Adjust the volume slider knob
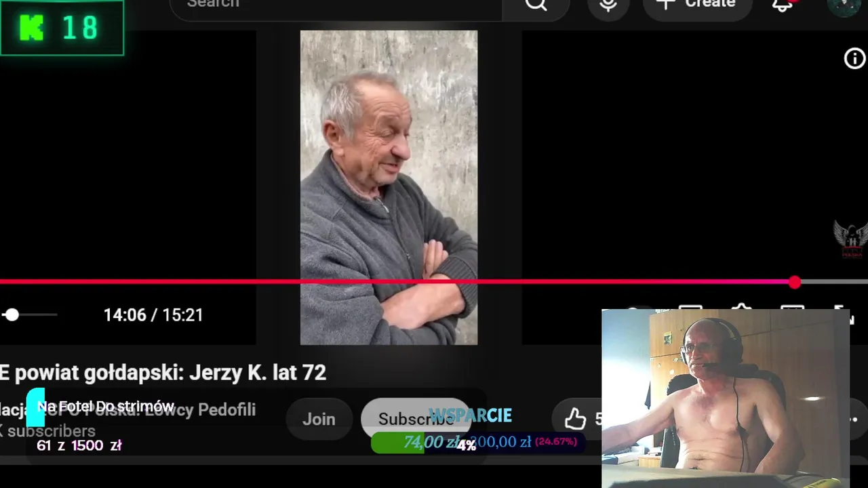868x488 pixels. coord(12,314)
